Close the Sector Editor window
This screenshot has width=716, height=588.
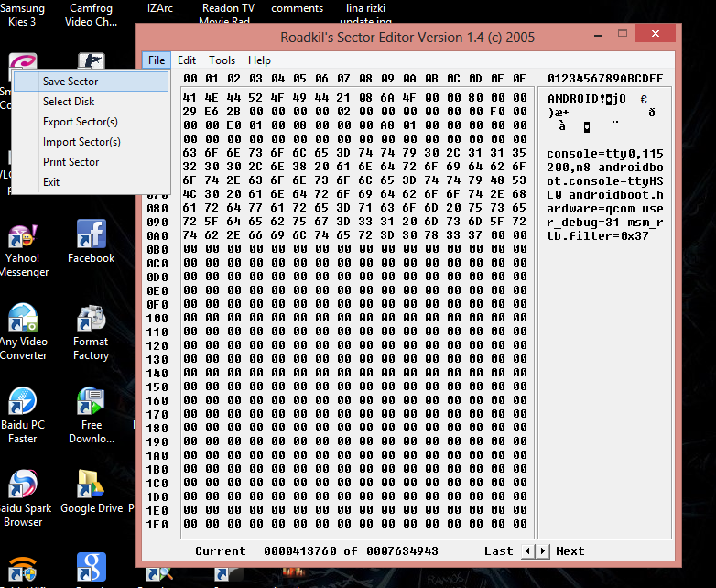click(656, 33)
